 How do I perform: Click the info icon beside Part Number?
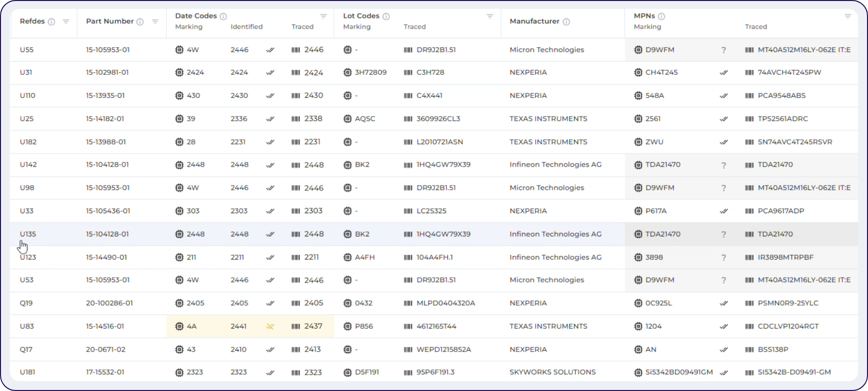[140, 22]
